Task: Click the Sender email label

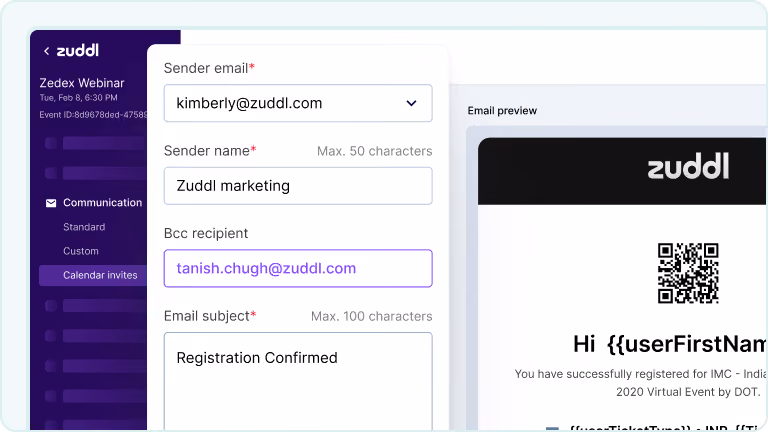Action: coord(209,68)
